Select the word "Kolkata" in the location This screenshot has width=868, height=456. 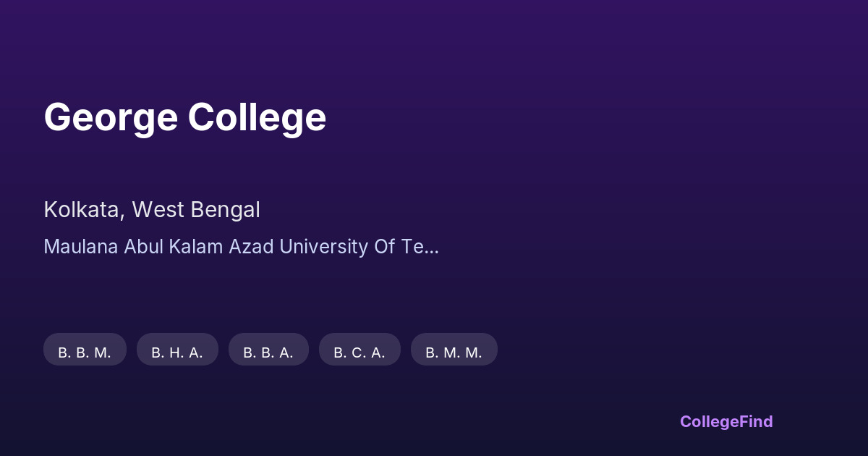point(82,210)
